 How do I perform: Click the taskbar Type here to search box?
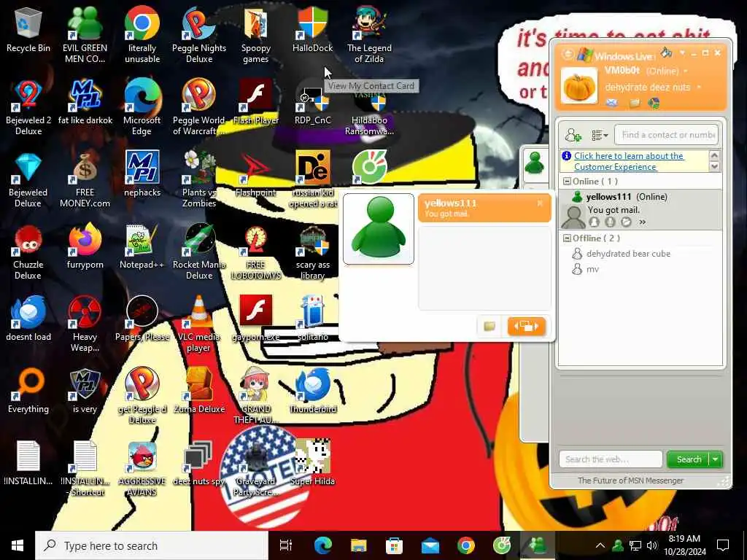click(152, 545)
